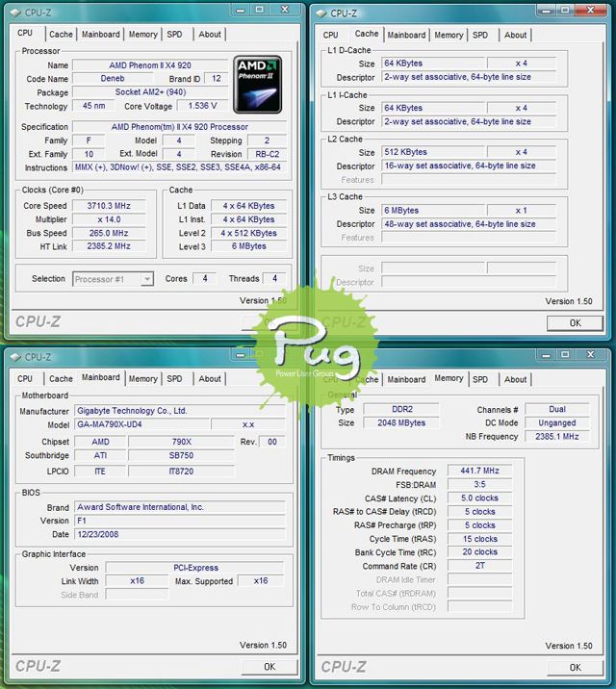Click the memory type value DDR2
The image size is (616, 689).
(401, 409)
